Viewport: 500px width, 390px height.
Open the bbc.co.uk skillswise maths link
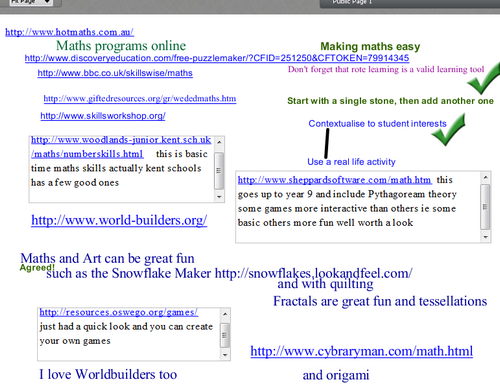click(x=115, y=73)
